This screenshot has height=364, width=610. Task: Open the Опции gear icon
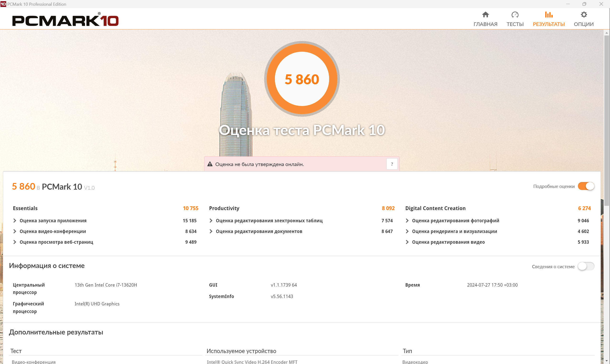point(584,15)
